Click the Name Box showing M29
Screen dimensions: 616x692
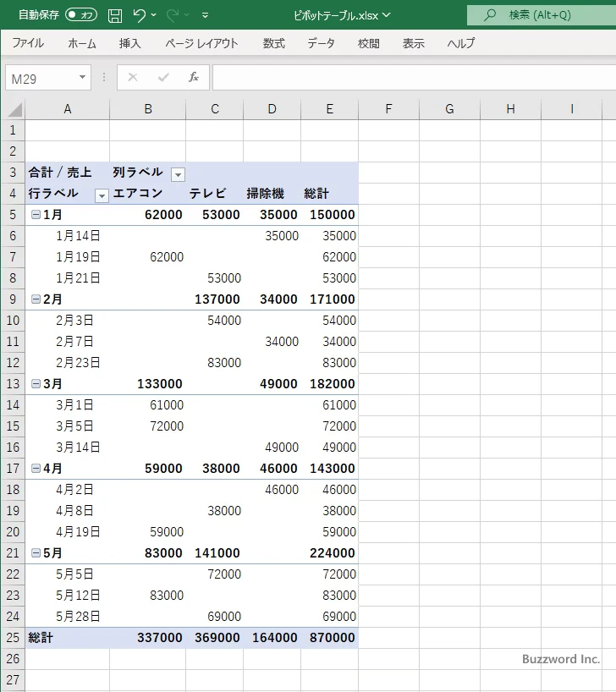coord(42,78)
